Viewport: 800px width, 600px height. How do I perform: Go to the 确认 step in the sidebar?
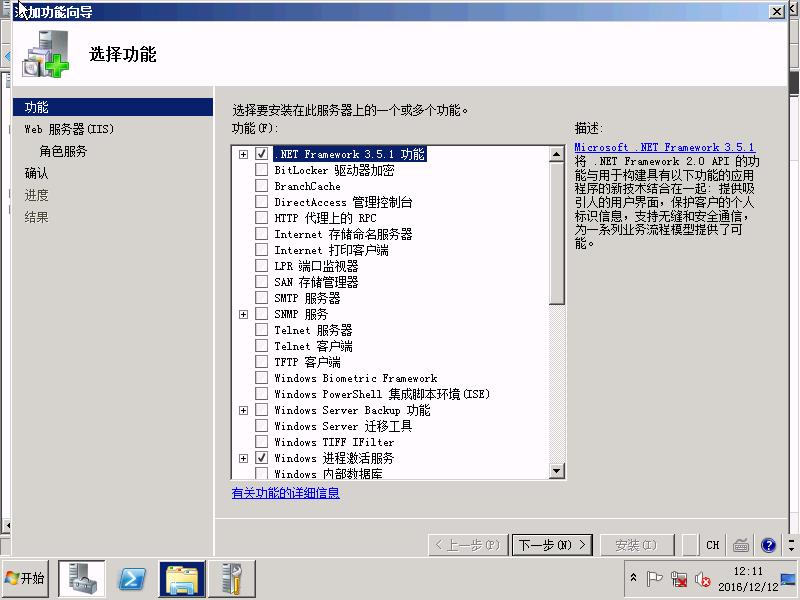(x=37, y=173)
